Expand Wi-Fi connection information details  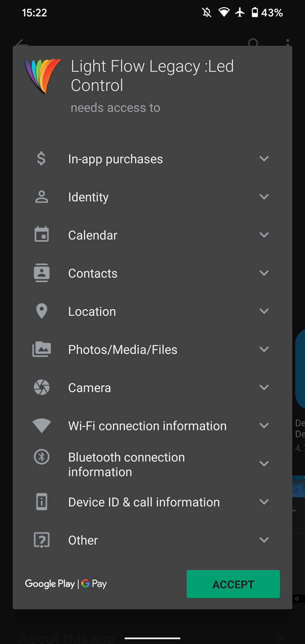[x=264, y=425]
